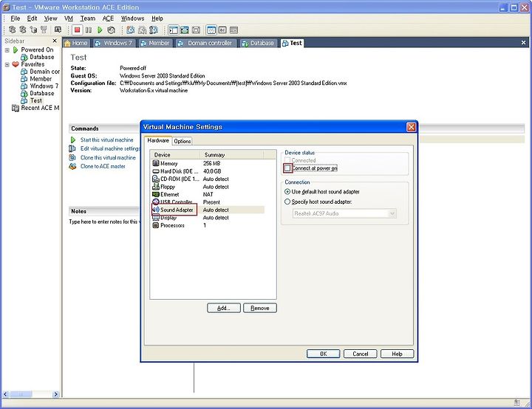Viewport: 532px width, 409px height.
Task: Select the Floppy device row
Action: [x=208, y=187]
